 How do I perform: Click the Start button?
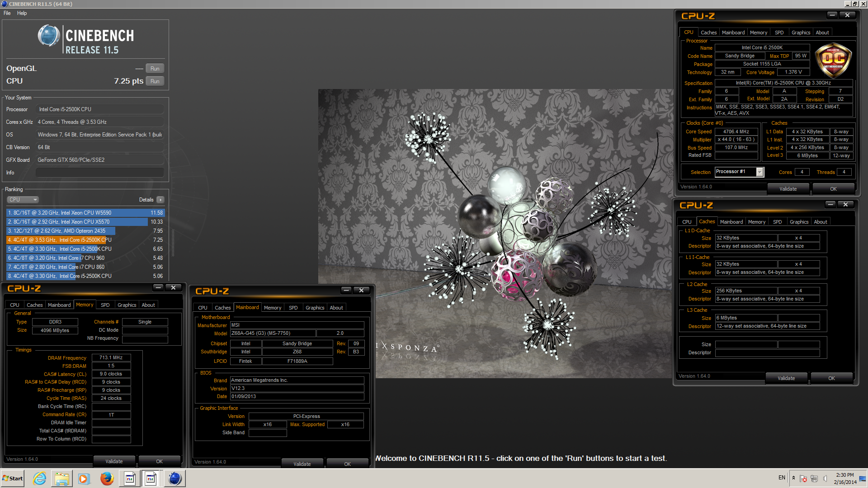[13, 478]
